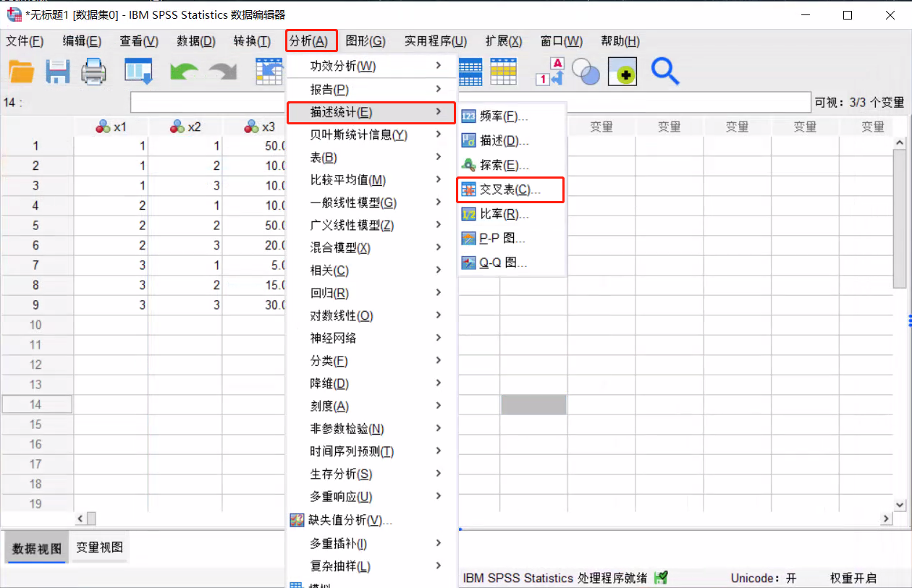Viewport: 912px width, 588px height.
Task: Click the Save floppy disk icon
Action: tap(58, 71)
